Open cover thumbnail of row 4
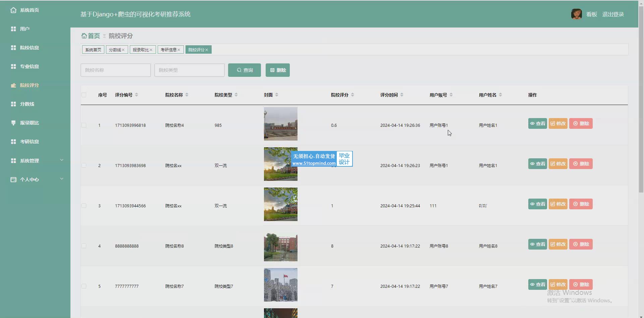Screen dimensions: 644x318 (x=281, y=245)
